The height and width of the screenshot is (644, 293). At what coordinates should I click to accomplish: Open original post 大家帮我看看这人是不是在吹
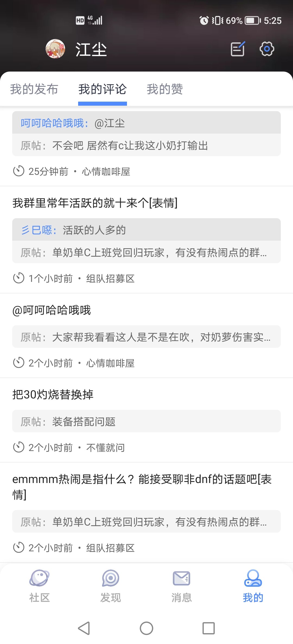click(x=146, y=337)
